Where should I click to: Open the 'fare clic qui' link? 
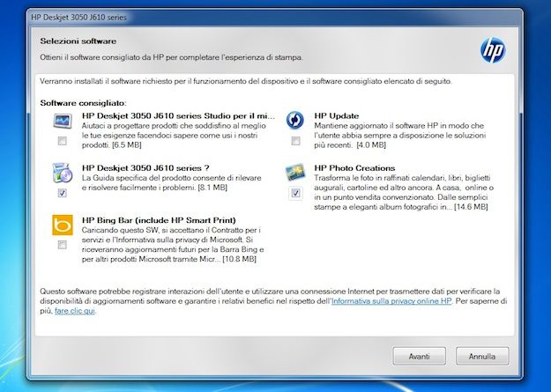tap(75, 311)
